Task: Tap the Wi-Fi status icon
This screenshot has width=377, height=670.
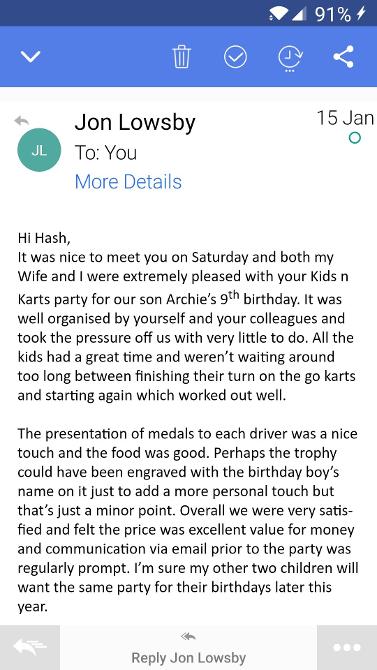Action: 279,14
